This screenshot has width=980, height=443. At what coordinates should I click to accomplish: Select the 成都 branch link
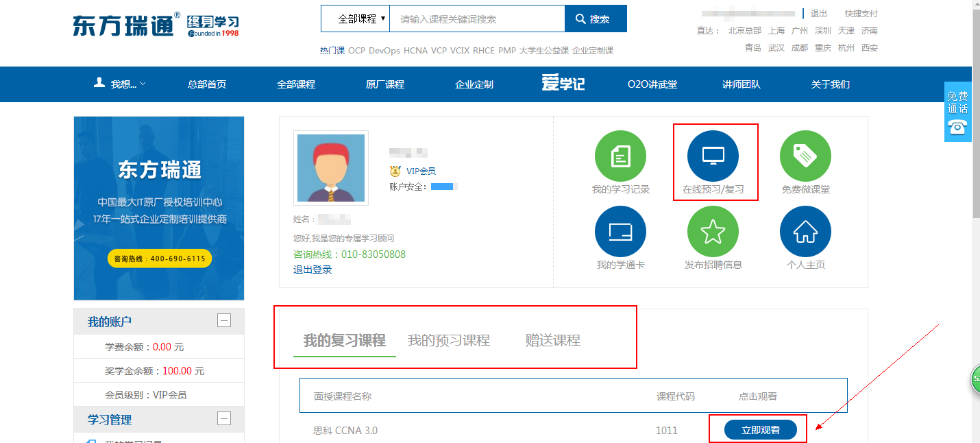pyautogui.click(x=800, y=48)
